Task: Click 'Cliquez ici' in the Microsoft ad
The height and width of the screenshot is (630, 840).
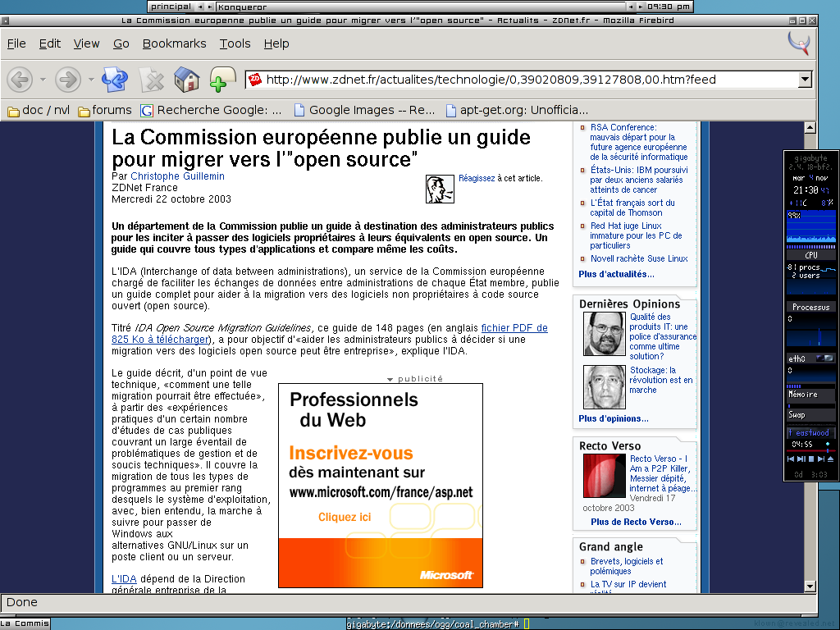Action: [x=345, y=518]
